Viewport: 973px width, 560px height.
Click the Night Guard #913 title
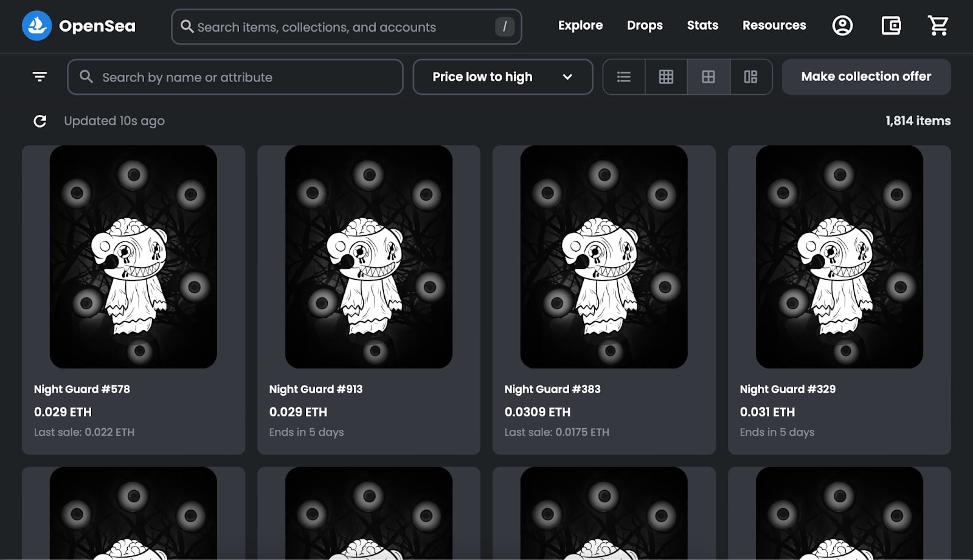(x=316, y=389)
